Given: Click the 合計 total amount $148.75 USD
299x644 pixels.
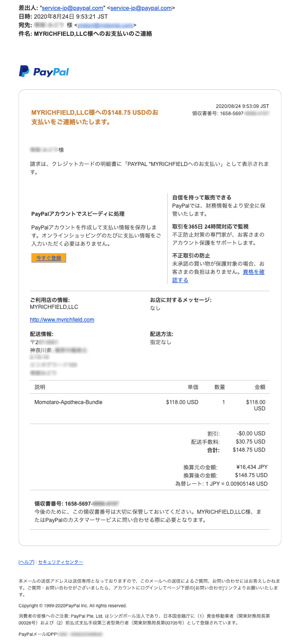Looking at the screenshot, I should (x=251, y=450).
